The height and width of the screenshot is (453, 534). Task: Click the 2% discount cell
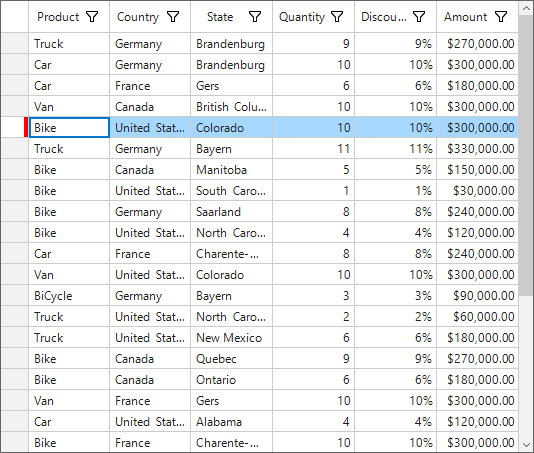pyautogui.click(x=395, y=317)
